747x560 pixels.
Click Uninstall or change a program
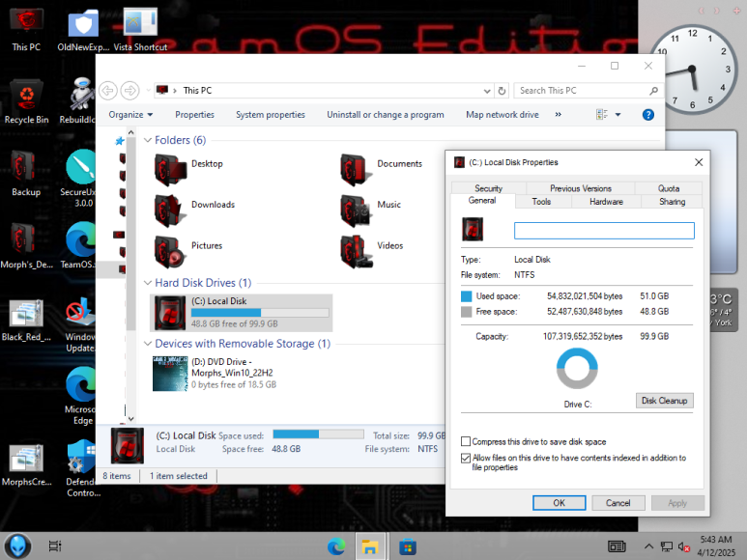point(385,115)
